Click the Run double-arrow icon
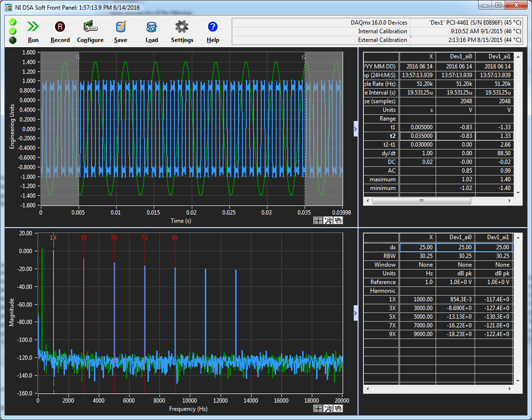Image resolution: width=532 pixels, height=420 pixels. (33, 27)
